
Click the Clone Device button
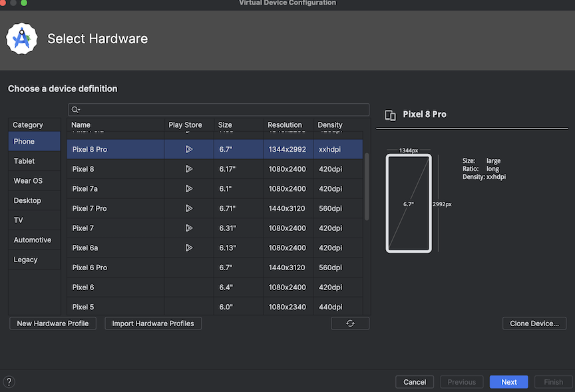(534, 323)
